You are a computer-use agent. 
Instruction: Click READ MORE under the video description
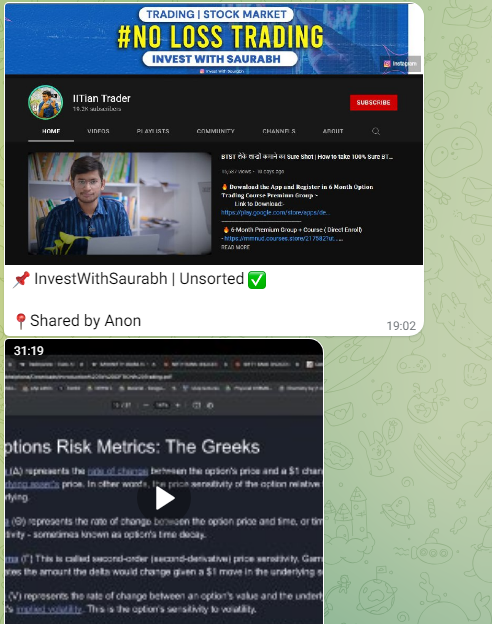tap(235, 247)
